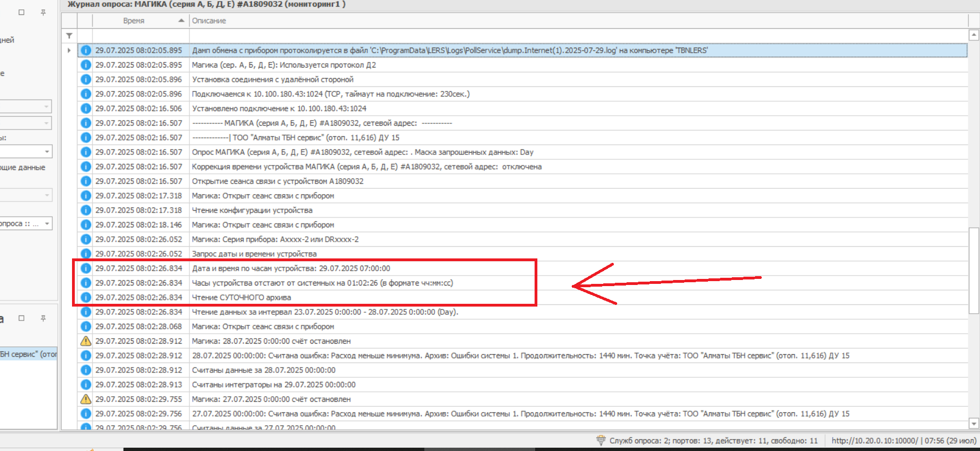This screenshot has width=980, height=451.
Task: Click info icon for 'Запрос даты и времени' row
Action: pos(86,253)
